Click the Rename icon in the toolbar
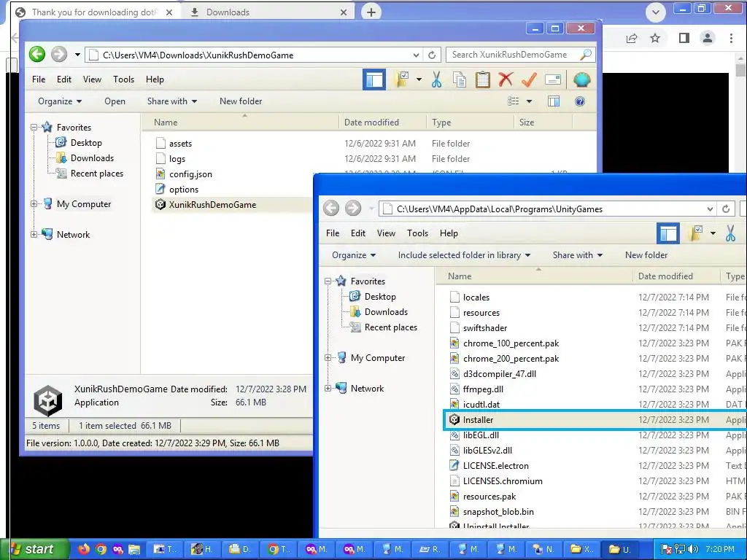 click(x=553, y=79)
